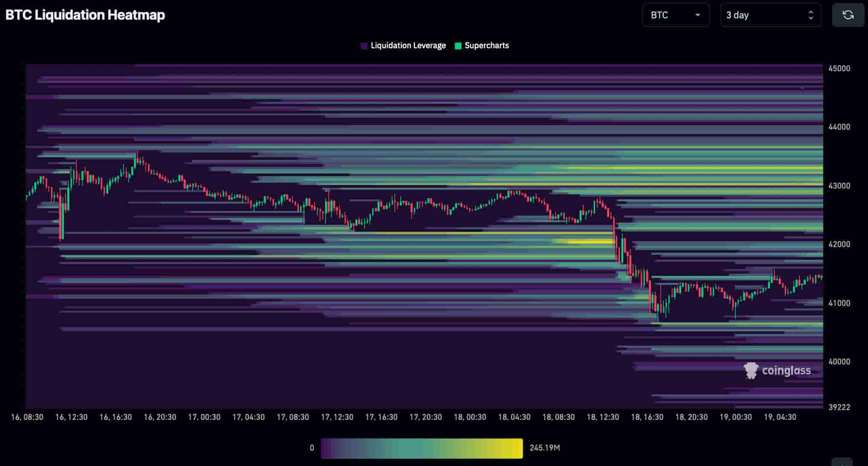
Task: Click the 40000 price axis label
Action: click(839, 361)
